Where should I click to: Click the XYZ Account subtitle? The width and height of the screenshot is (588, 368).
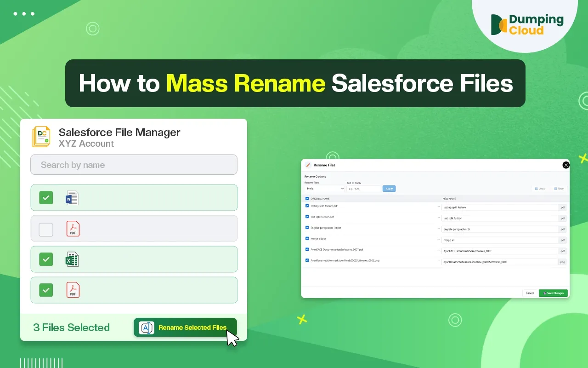[x=86, y=144]
